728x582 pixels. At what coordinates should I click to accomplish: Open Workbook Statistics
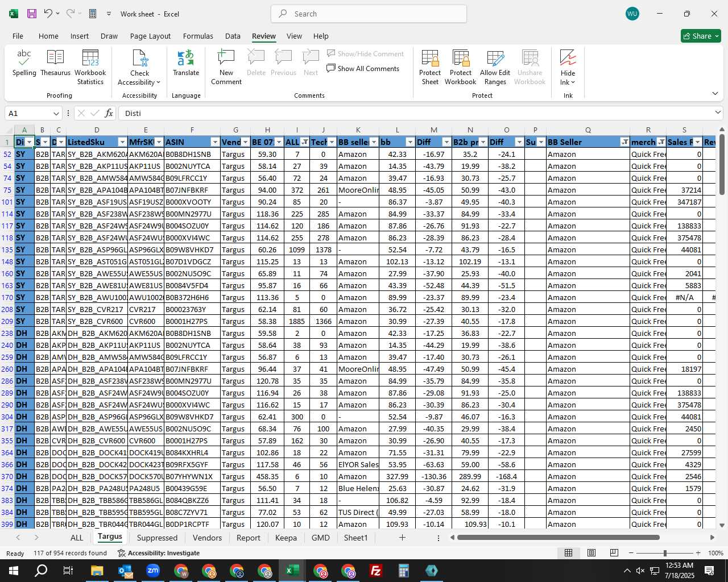tap(90, 68)
